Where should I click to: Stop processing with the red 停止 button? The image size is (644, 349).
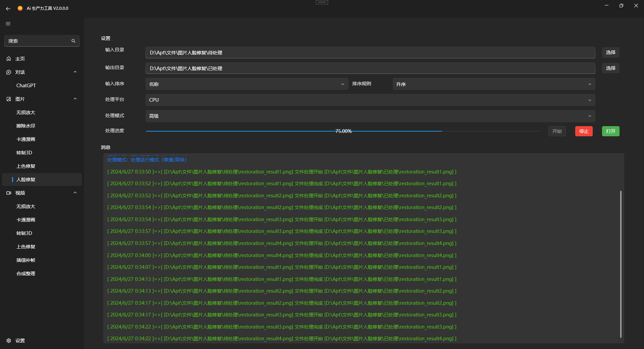(x=584, y=131)
